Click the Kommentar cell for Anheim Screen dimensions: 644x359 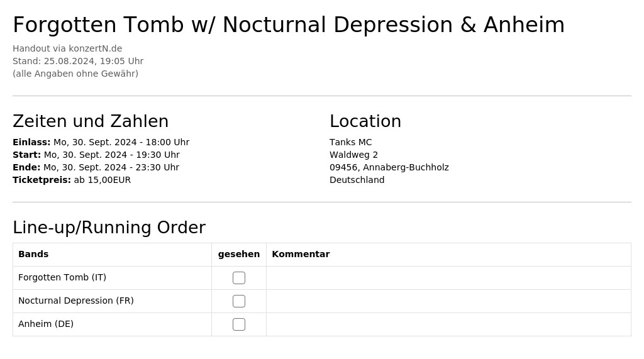[x=448, y=324]
